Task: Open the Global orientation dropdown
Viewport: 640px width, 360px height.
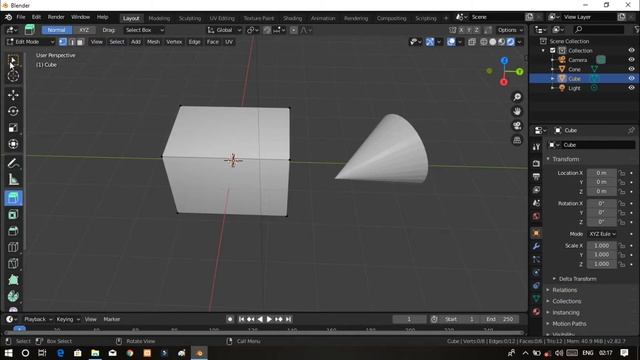Action: [x=224, y=30]
